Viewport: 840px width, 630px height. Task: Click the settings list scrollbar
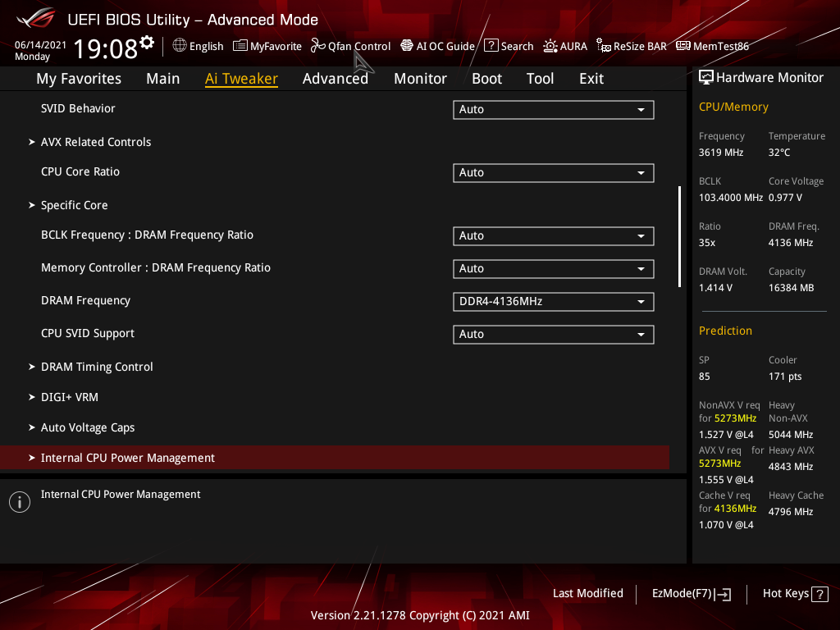(x=679, y=237)
